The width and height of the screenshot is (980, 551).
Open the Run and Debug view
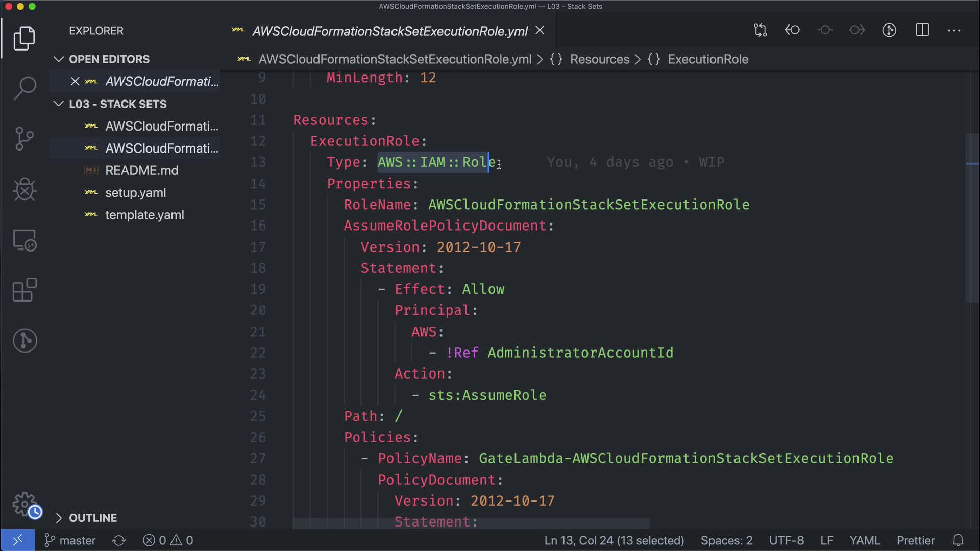pos(24,189)
